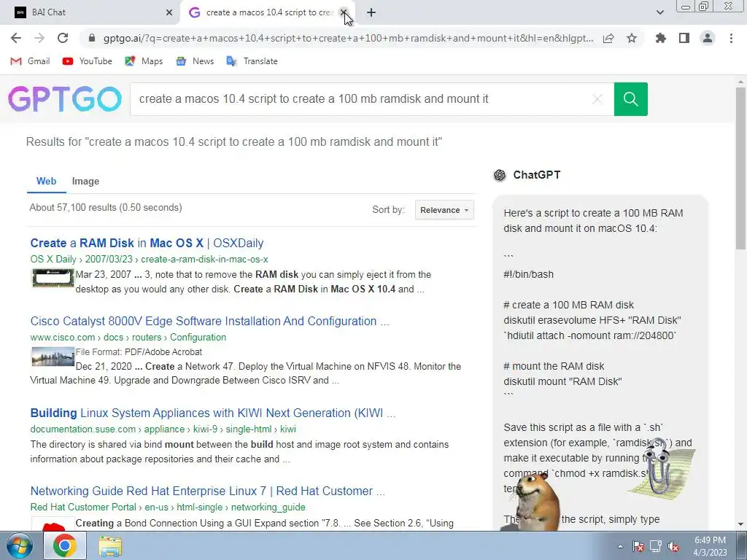Open the YouTube bookmark
Viewport: 747px width, 560px height.
coord(88,61)
